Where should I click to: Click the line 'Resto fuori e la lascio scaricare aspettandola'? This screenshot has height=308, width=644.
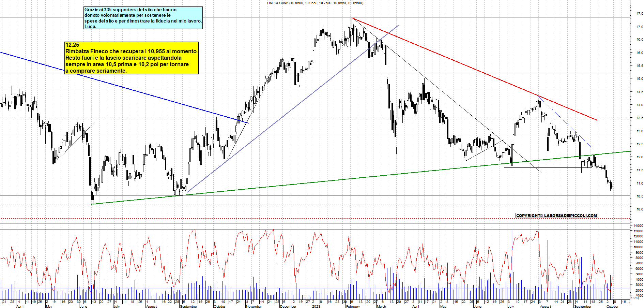point(123,58)
